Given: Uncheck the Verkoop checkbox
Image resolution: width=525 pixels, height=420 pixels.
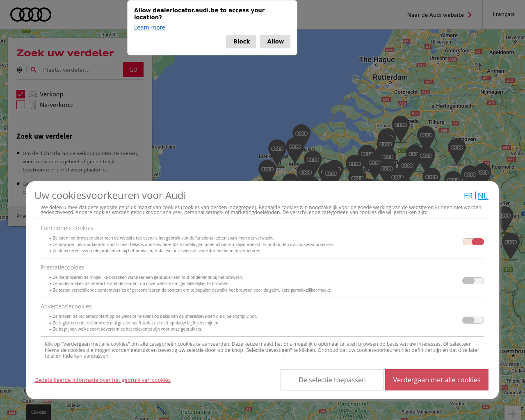Looking at the screenshot, I should pyautogui.click(x=21, y=94).
